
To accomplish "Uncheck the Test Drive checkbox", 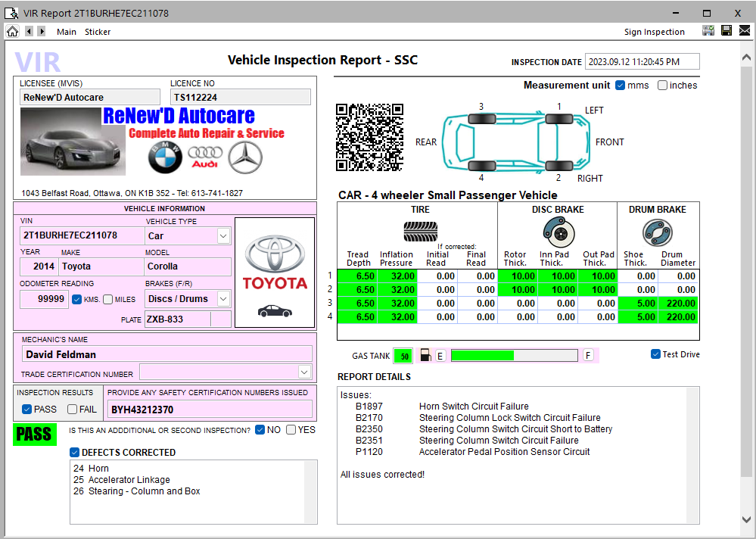I will 655,354.
